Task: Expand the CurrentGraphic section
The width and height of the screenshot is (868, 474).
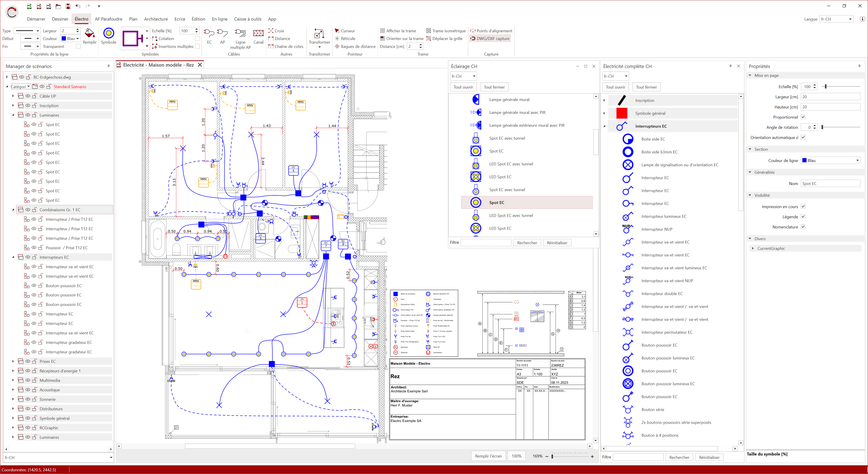Action: 753,249
